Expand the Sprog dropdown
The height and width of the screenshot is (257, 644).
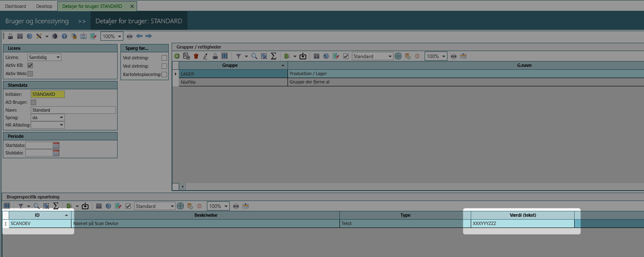click(x=61, y=117)
